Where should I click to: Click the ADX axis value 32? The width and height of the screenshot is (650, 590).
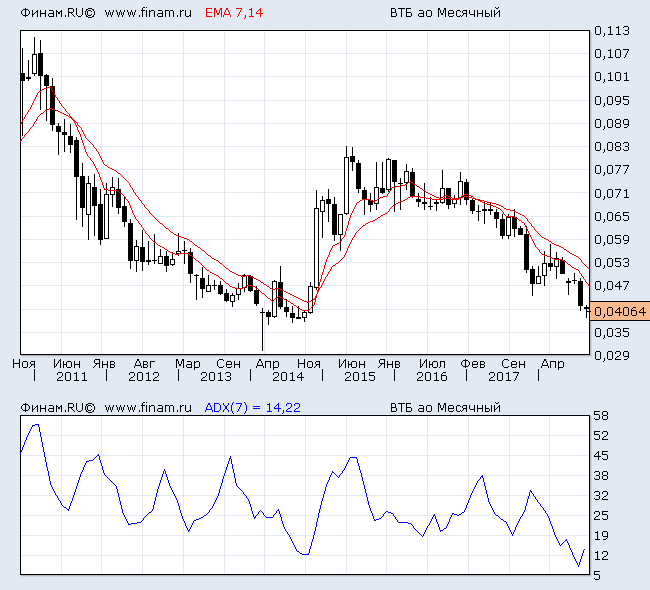601,495
